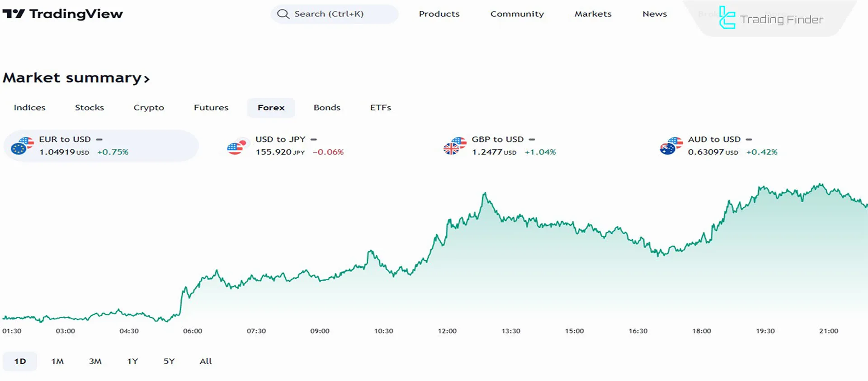Viewport: 868px width, 381px height.
Task: Switch to the Crypto tab
Action: tap(149, 108)
